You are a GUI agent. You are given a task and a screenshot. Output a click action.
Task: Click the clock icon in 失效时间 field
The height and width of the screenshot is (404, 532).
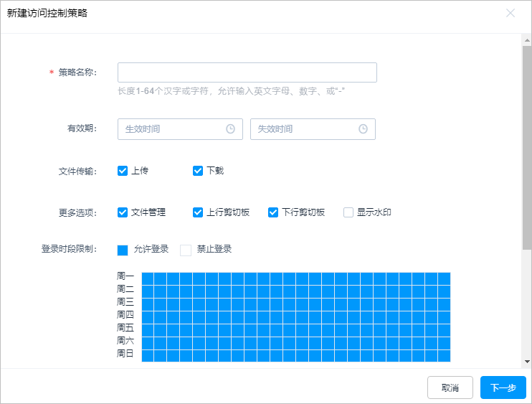click(x=363, y=129)
